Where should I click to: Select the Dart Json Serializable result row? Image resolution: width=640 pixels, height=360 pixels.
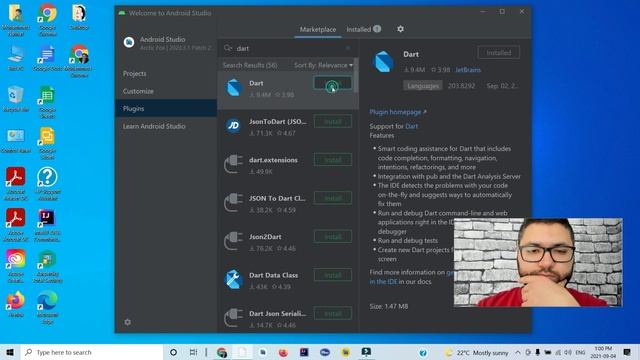288,318
